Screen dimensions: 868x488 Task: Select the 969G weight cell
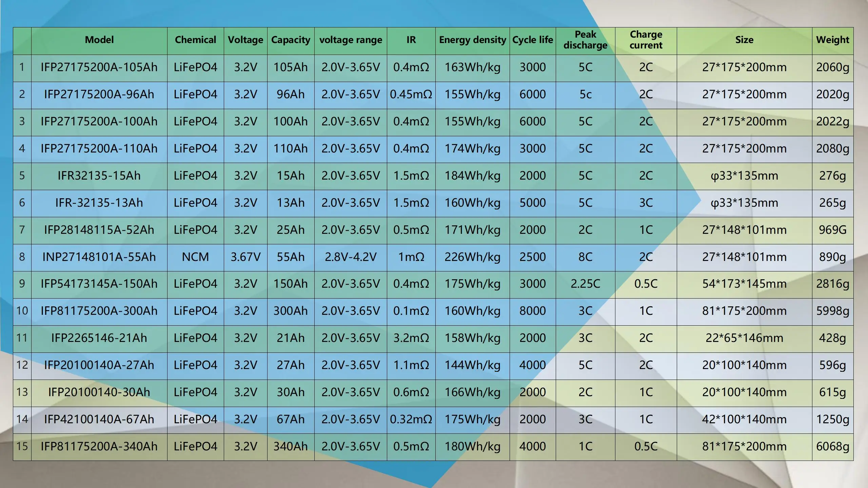click(832, 230)
